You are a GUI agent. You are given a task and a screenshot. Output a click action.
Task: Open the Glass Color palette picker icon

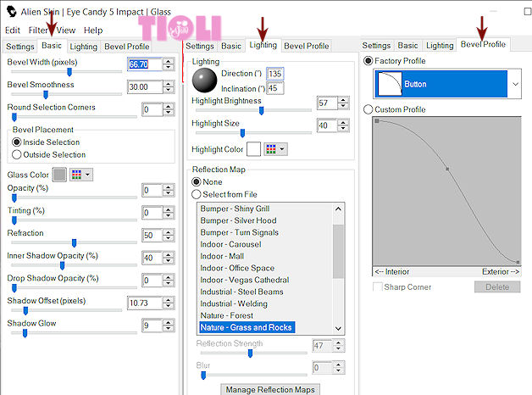[x=77, y=175]
